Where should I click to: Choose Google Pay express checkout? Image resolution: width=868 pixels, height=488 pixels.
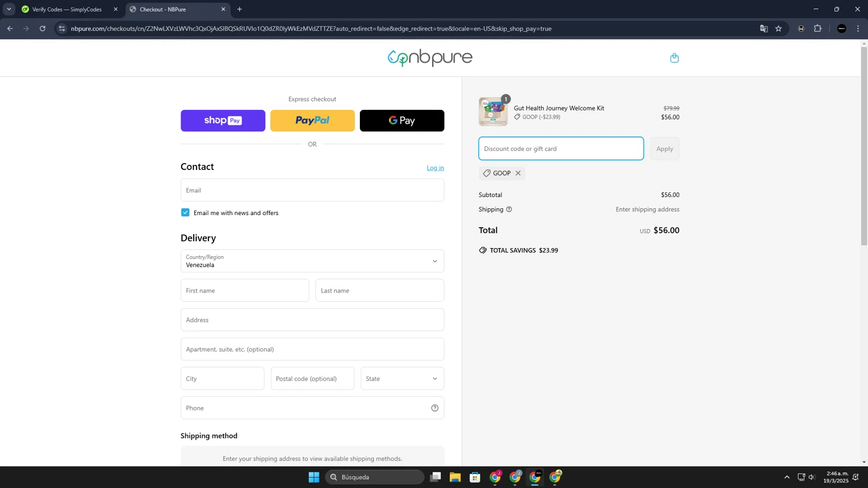[402, 121]
